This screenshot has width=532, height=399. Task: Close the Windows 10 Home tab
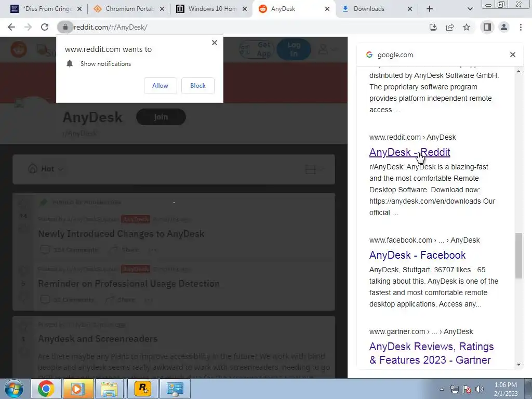coord(245,9)
